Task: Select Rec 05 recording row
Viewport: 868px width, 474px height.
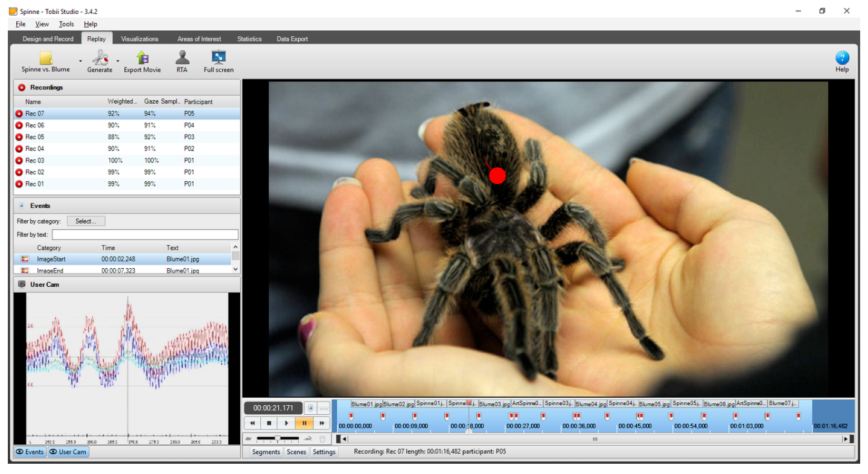Action: pyautogui.click(x=127, y=137)
